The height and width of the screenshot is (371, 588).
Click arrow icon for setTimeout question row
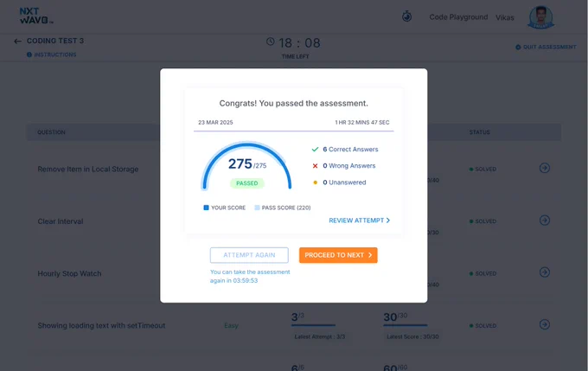click(545, 324)
